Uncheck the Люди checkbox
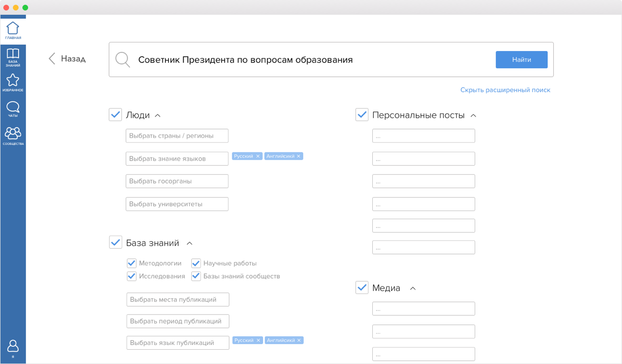 (115, 115)
